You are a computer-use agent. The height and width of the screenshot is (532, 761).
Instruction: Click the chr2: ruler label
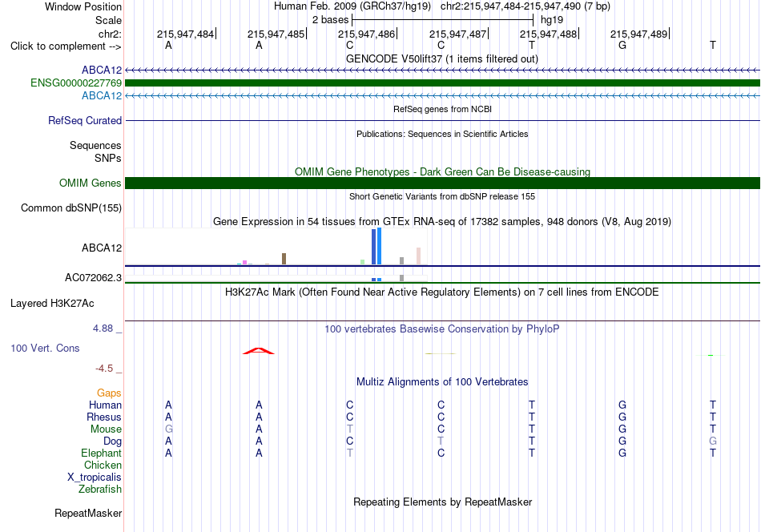coord(110,34)
